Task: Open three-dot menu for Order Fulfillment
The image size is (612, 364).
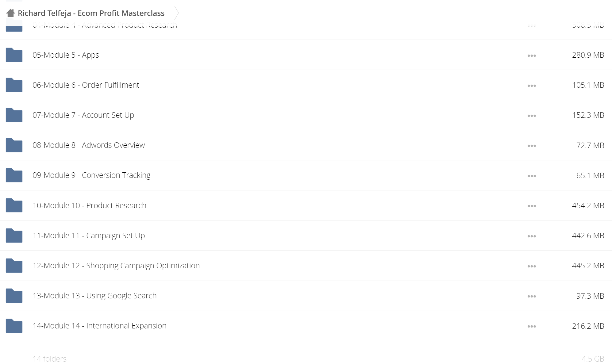Action: (532, 86)
